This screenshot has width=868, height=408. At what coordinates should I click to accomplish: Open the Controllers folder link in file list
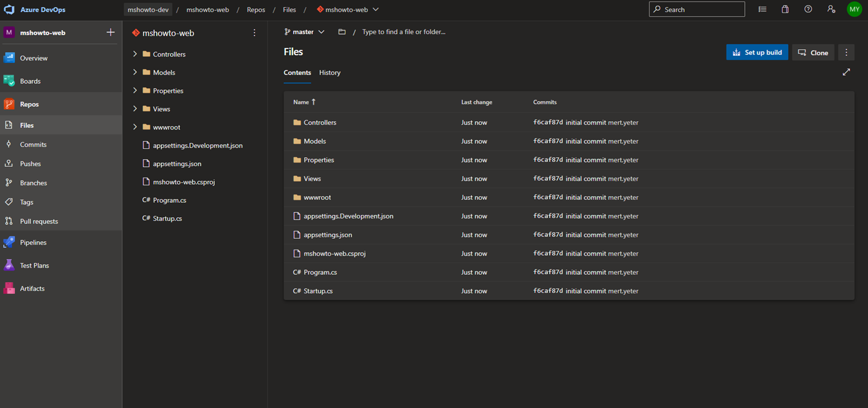320,122
